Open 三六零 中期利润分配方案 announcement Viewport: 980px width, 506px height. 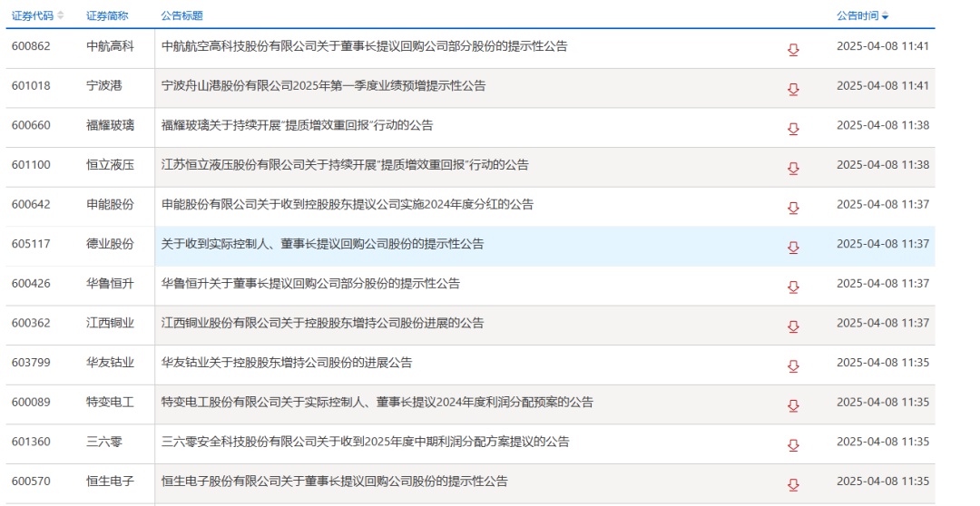click(366, 442)
